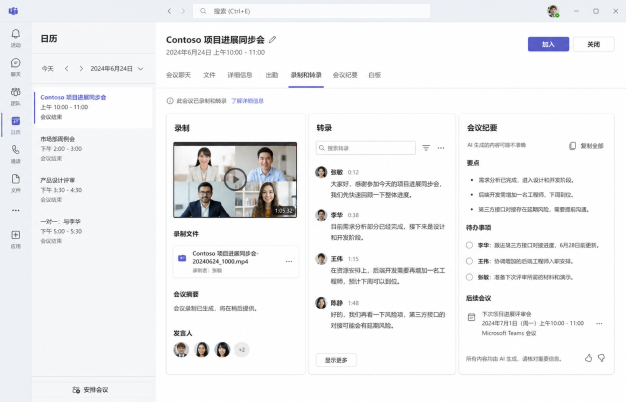Open the Teams icon in sidebar
626x402 pixels.
[16, 92]
